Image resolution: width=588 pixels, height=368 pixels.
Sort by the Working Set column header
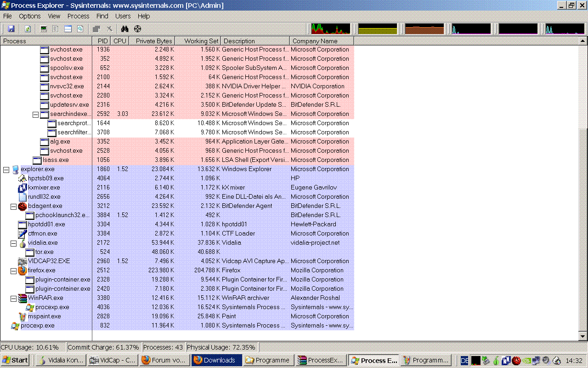198,41
